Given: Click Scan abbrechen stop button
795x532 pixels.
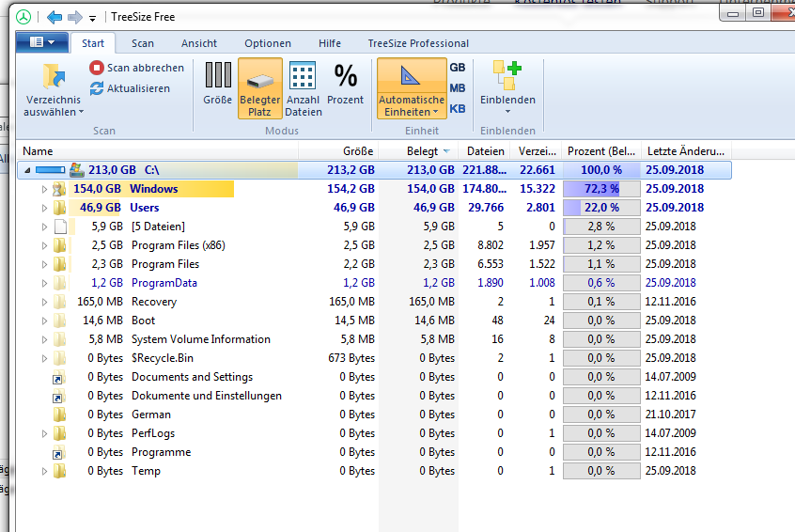Looking at the screenshot, I should [x=137, y=68].
